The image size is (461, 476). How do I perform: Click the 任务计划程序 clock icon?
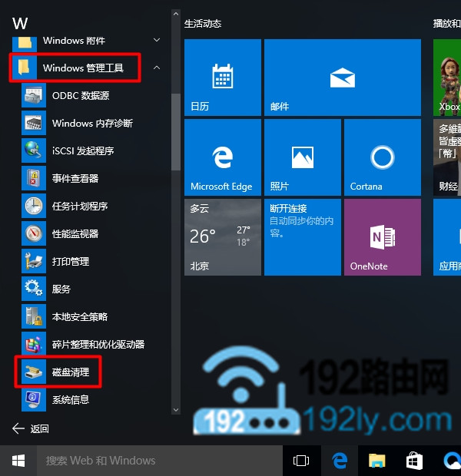point(34,206)
